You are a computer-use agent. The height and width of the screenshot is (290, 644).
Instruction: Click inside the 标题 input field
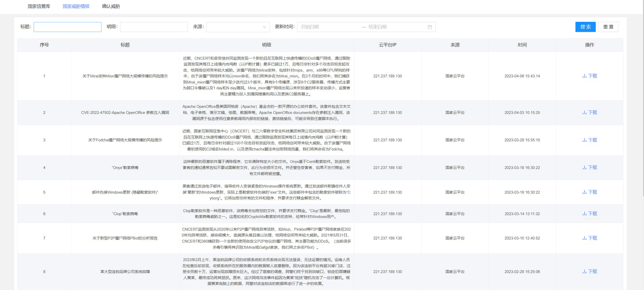pyautogui.click(x=67, y=27)
